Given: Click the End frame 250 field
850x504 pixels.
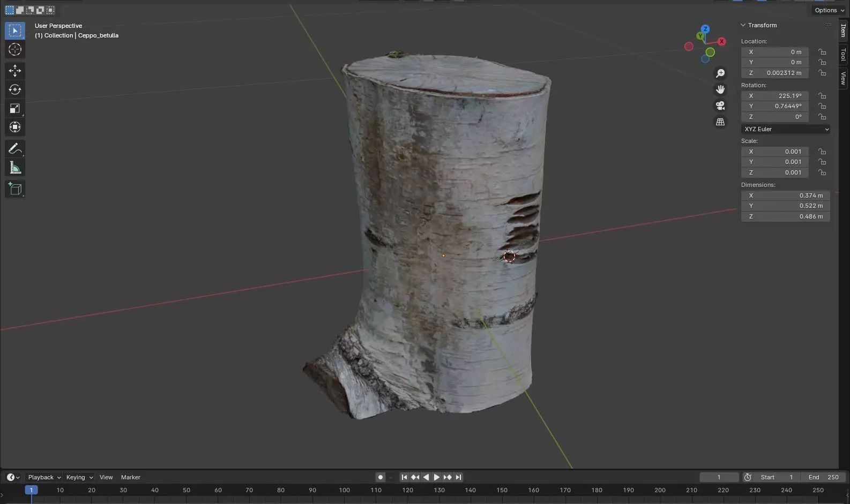Looking at the screenshot, I should tap(824, 477).
